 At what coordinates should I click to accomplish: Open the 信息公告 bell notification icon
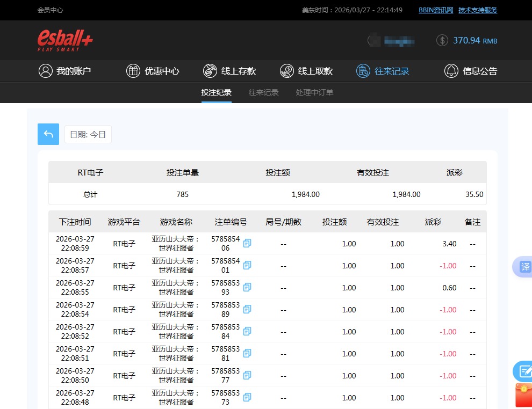point(451,70)
